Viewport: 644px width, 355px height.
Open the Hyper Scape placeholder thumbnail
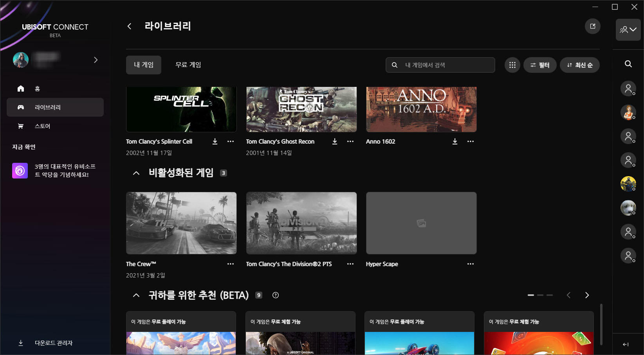point(421,223)
